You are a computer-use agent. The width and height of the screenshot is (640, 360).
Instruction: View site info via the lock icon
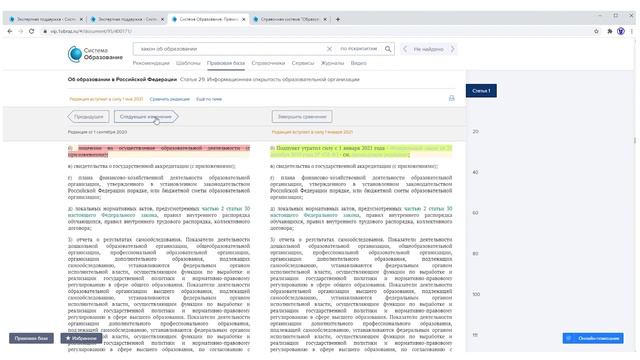tap(45, 31)
